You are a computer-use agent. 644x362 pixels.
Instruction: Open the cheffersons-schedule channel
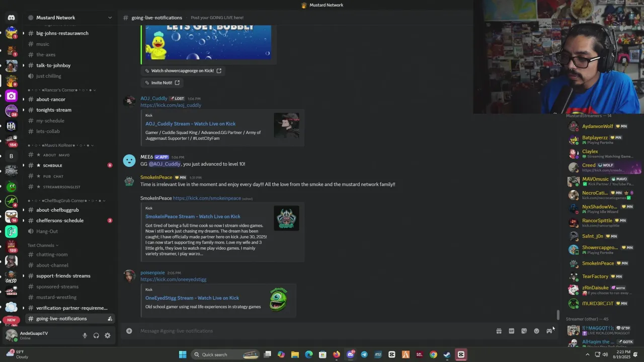tap(70, 221)
